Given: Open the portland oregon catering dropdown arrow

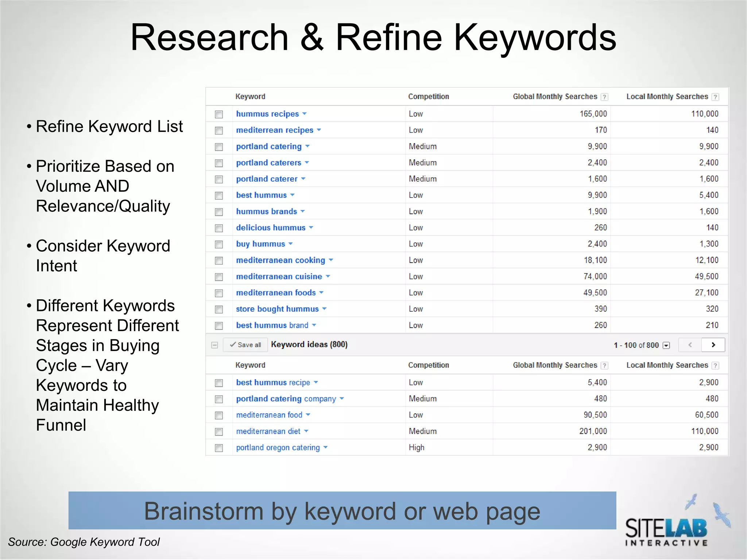Looking at the screenshot, I should [325, 447].
